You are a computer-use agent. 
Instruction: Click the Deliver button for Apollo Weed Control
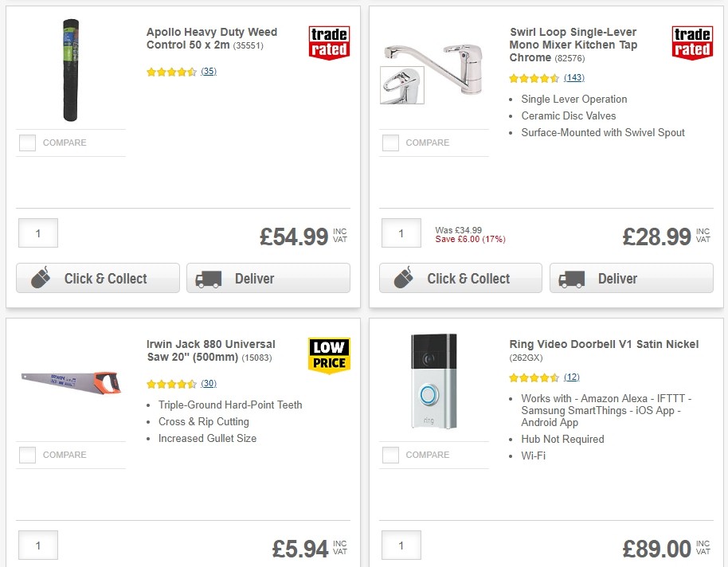[x=268, y=279]
